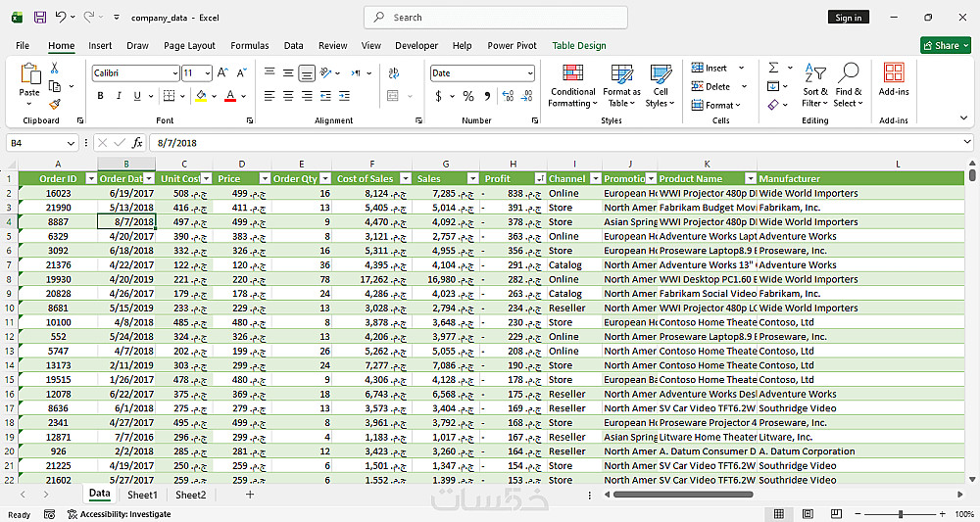
Task: Expand the formula bar chevron
Action: (x=967, y=142)
